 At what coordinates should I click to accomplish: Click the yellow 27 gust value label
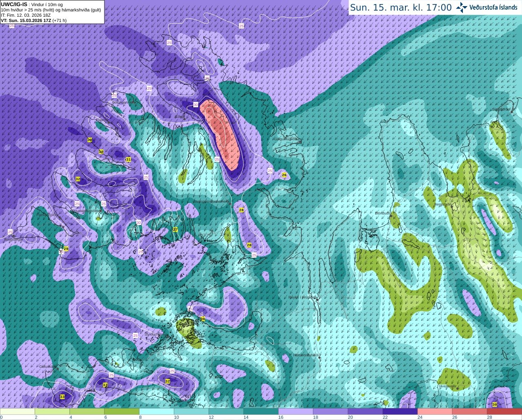(x=175, y=230)
